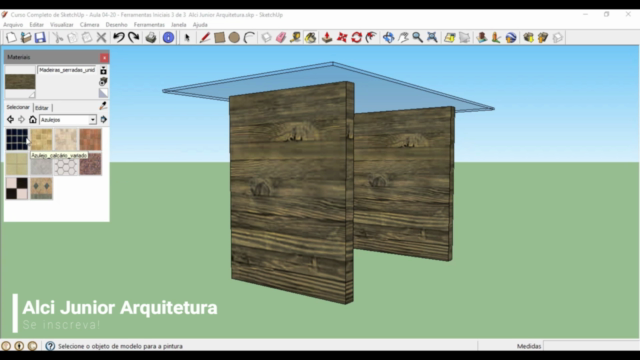640x360 pixels.
Task: Select the Rotate tool
Action: (x=356, y=38)
